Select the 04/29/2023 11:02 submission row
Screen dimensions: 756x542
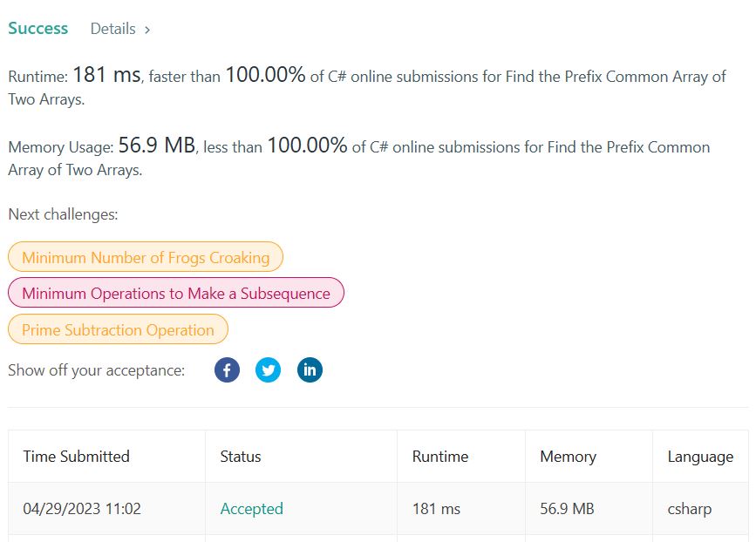[x=378, y=509]
